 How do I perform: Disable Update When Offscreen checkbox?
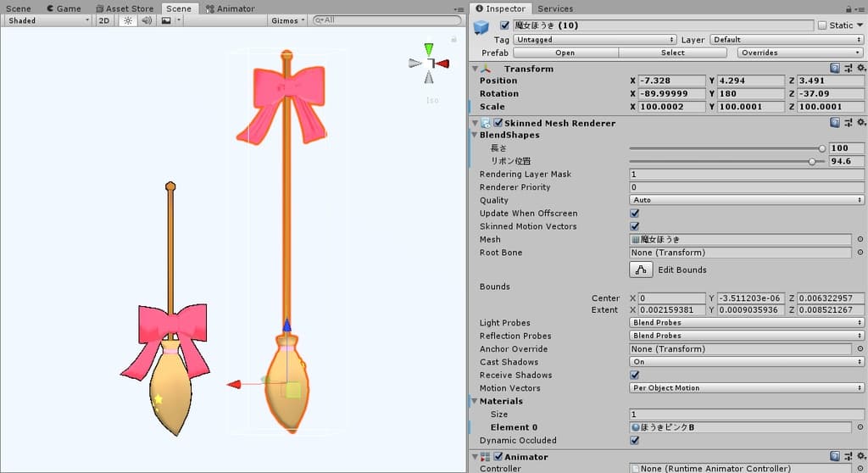point(635,214)
